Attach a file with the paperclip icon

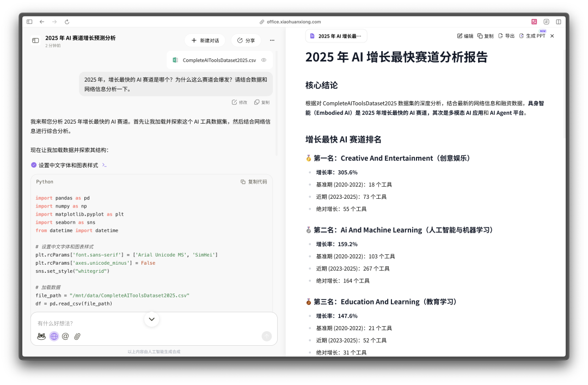(77, 336)
